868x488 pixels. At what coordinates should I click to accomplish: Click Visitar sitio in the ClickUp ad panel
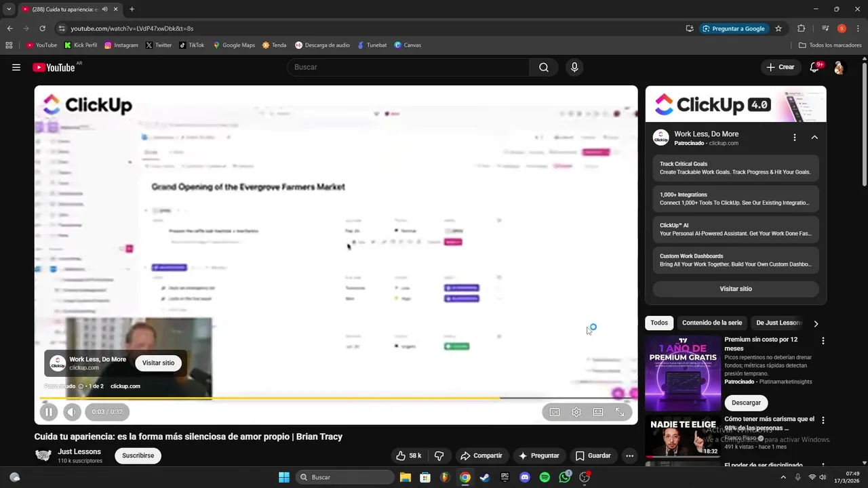(x=736, y=289)
